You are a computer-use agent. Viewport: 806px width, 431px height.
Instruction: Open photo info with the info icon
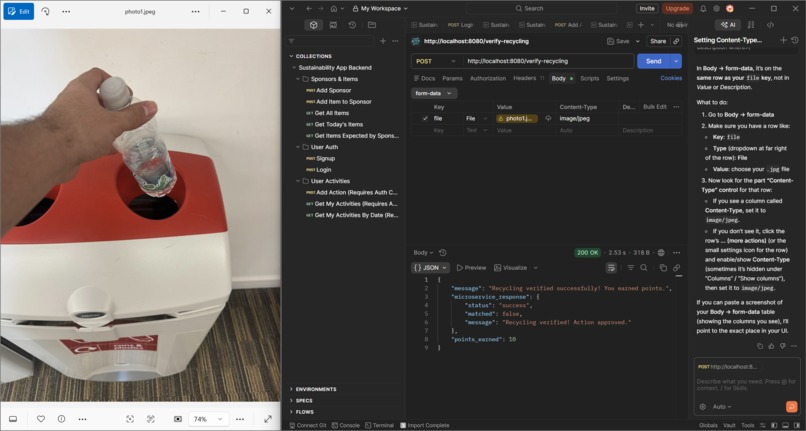click(61, 419)
